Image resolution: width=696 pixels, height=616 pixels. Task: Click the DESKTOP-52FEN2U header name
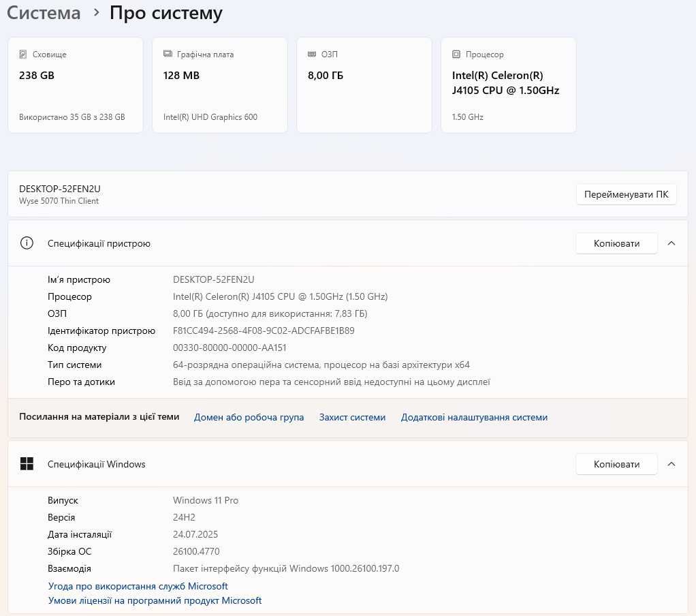59,189
